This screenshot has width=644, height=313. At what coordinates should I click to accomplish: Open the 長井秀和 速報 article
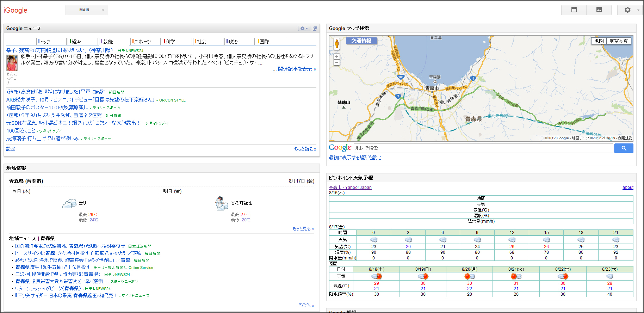pyautogui.click(x=54, y=115)
